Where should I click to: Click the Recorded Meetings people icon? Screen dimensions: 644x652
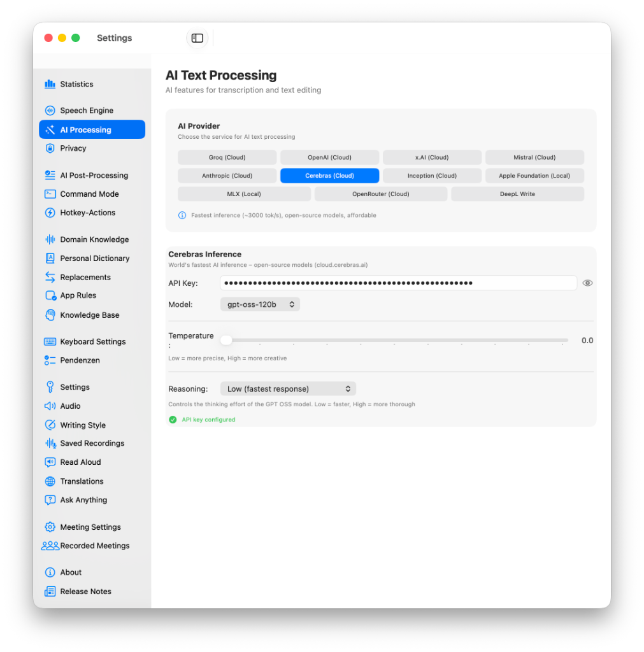pos(50,546)
